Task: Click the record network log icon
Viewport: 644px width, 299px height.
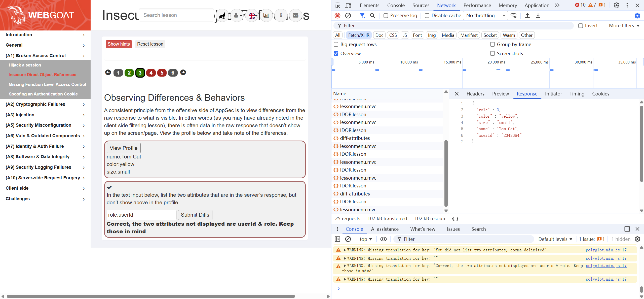Action: [x=337, y=16]
